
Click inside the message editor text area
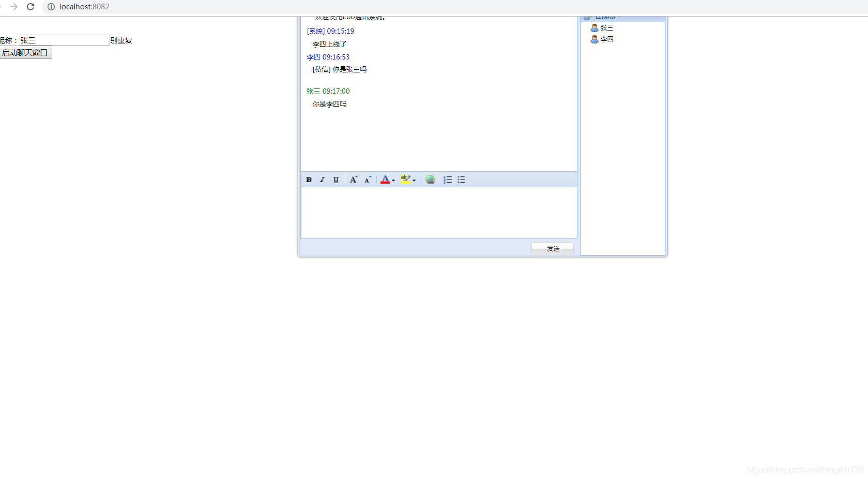[x=439, y=213]
